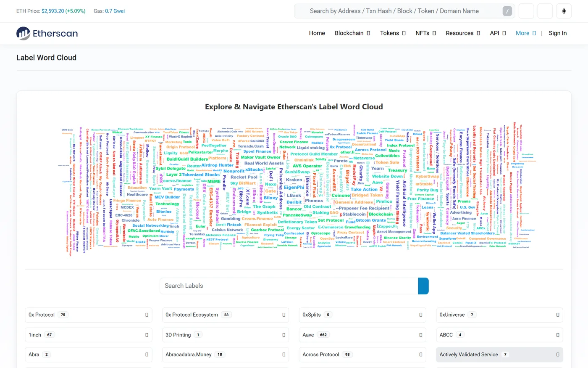Select "Index Protocol" in the word cloud
This screenshot has height=368, width=588.
point(401,145)
